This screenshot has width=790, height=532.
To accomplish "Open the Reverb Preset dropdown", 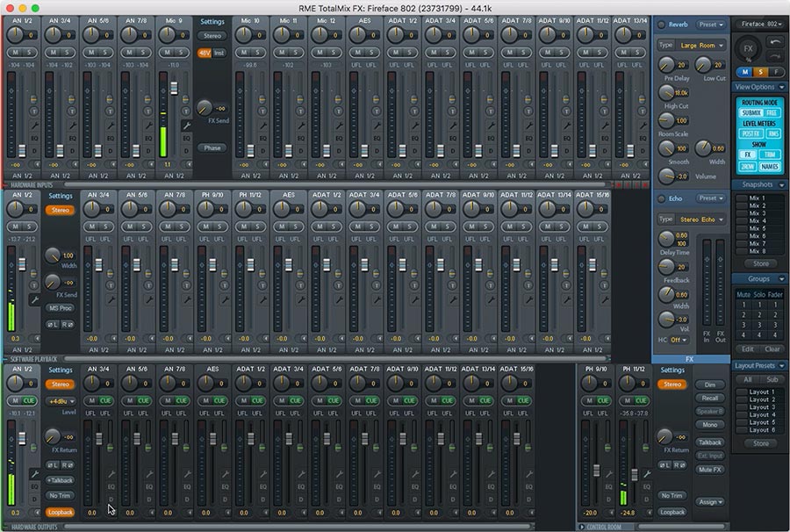I will 711,25.
